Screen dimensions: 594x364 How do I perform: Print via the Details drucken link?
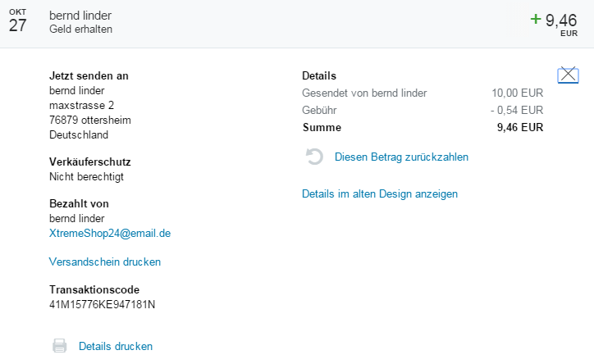[x=116, y=347]
